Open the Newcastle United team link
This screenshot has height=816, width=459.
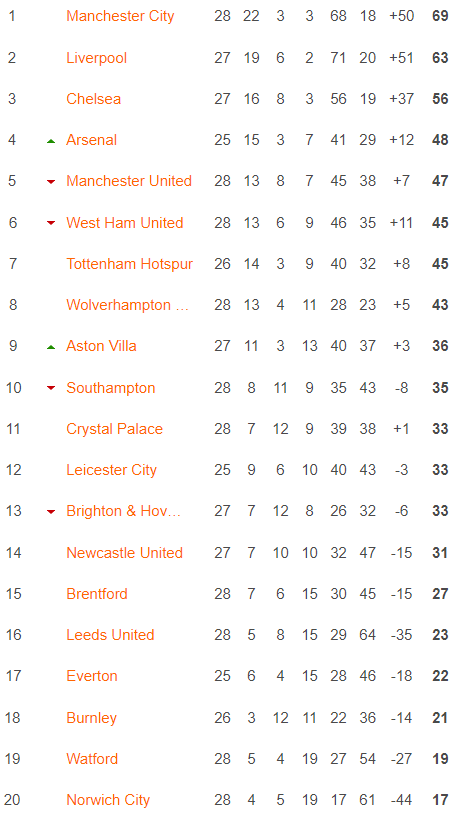pos(124,553)
